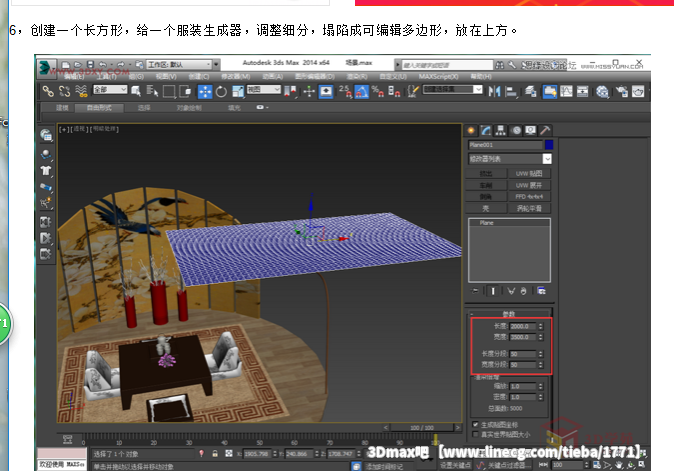
Task: Click the Select and Link chain icon
Action: point(48,91)
